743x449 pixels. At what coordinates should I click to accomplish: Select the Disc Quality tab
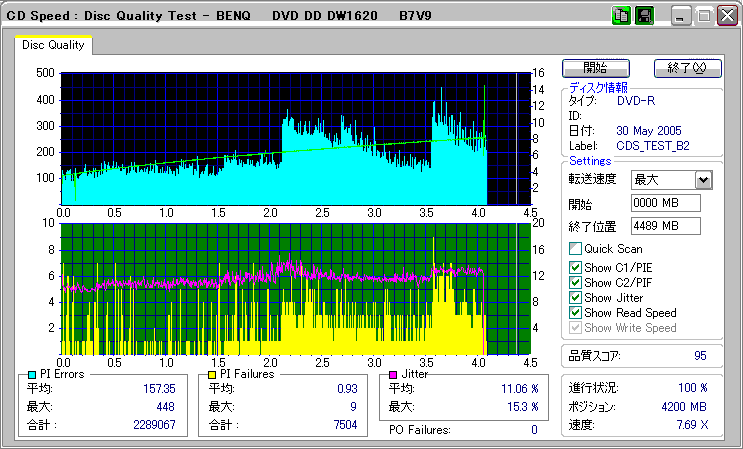tap(53, 45)
